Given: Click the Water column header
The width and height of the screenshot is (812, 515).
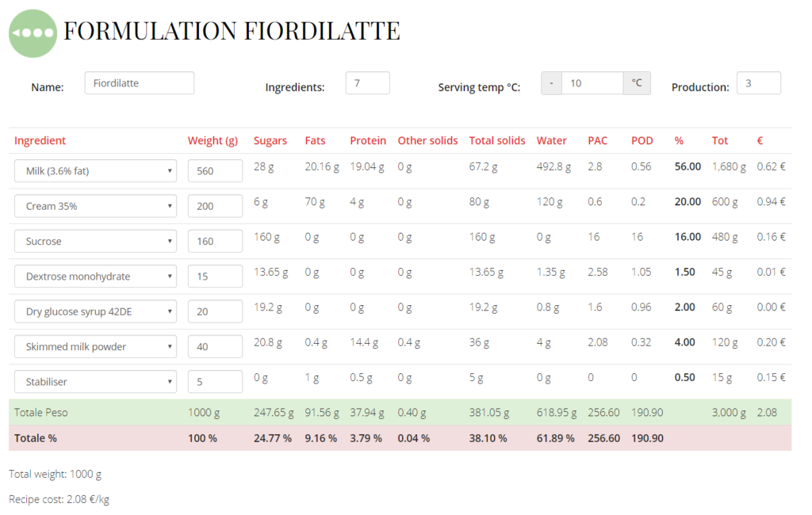Looking at the screenshot, I should click(x=552, y=141).
